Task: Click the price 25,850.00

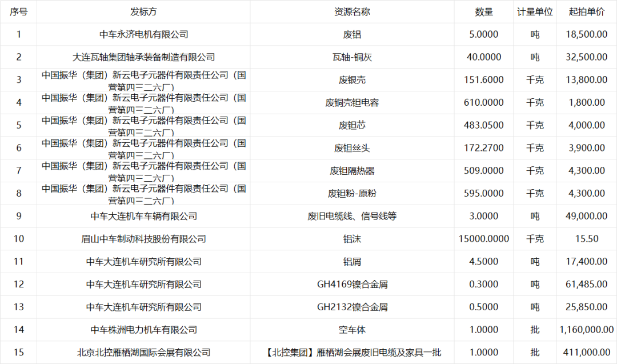Action: [586, 307]
